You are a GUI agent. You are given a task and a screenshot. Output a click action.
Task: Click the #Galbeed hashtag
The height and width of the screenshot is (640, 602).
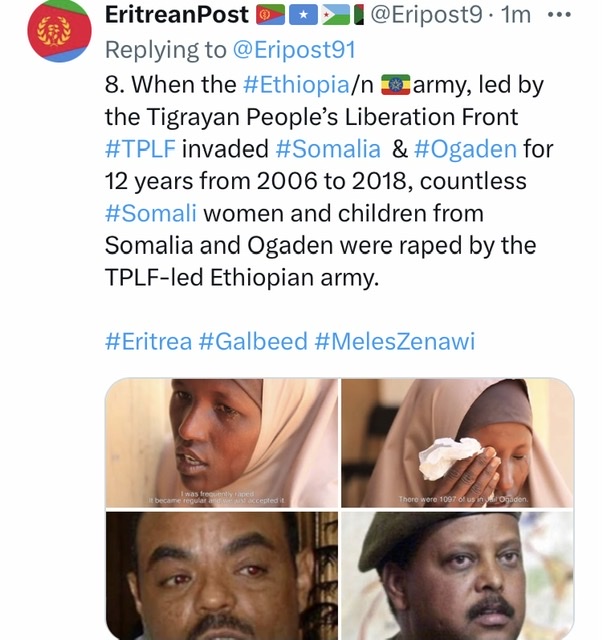tap(254, 340)
